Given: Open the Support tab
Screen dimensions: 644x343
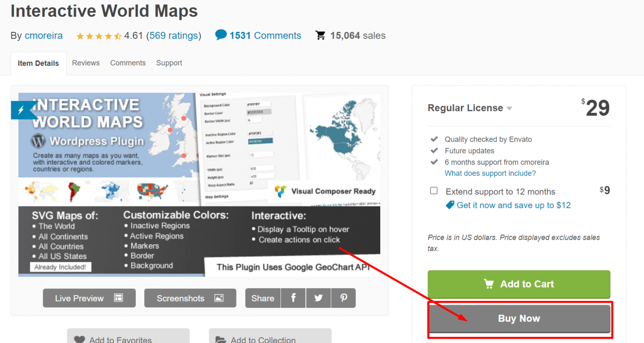Looking at the screenshot, I should [169, 62].
